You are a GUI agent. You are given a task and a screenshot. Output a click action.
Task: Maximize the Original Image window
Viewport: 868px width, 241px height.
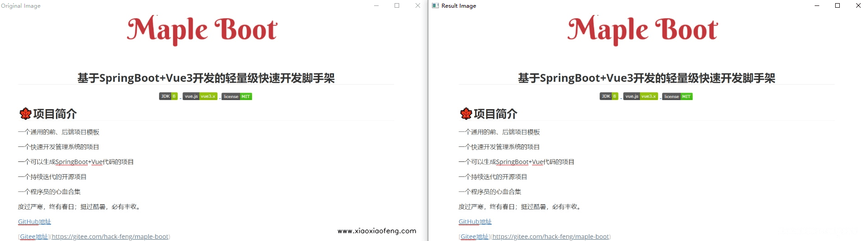pos(397,5)
